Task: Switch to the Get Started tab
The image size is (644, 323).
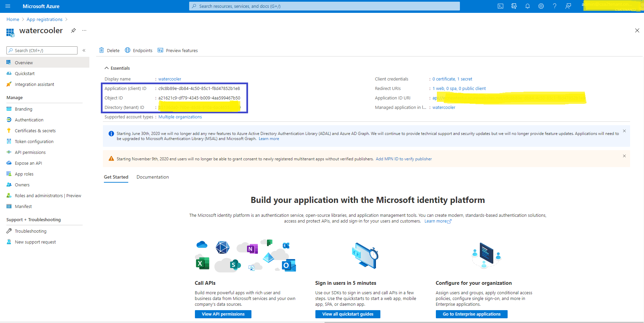Action: pos(116,177)
